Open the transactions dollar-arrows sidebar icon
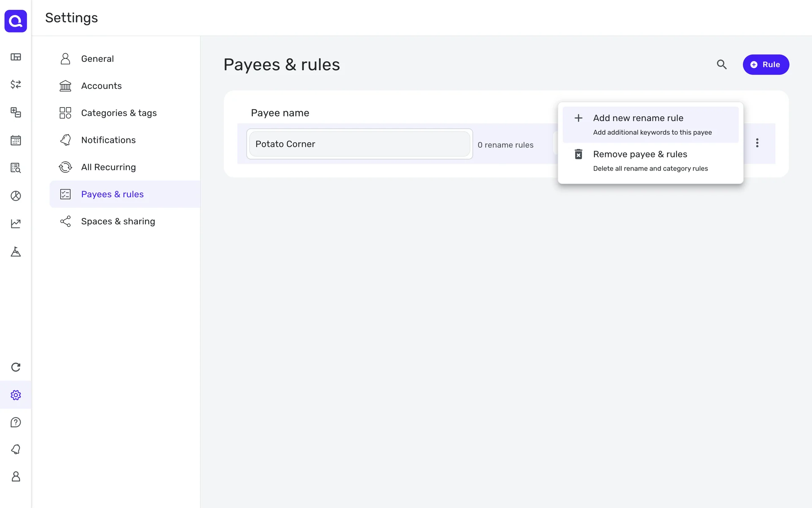Screen dimensions: 812x508 16,84
